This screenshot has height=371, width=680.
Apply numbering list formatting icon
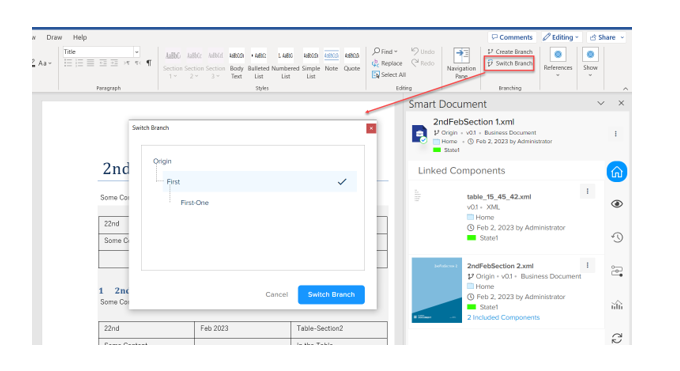click(x=79, y=63)
